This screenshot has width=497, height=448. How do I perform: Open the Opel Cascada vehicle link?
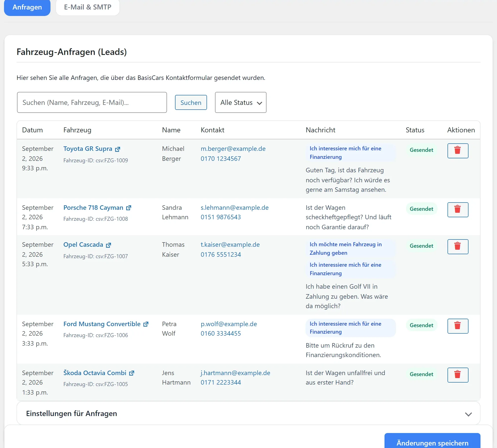[83, 244]
